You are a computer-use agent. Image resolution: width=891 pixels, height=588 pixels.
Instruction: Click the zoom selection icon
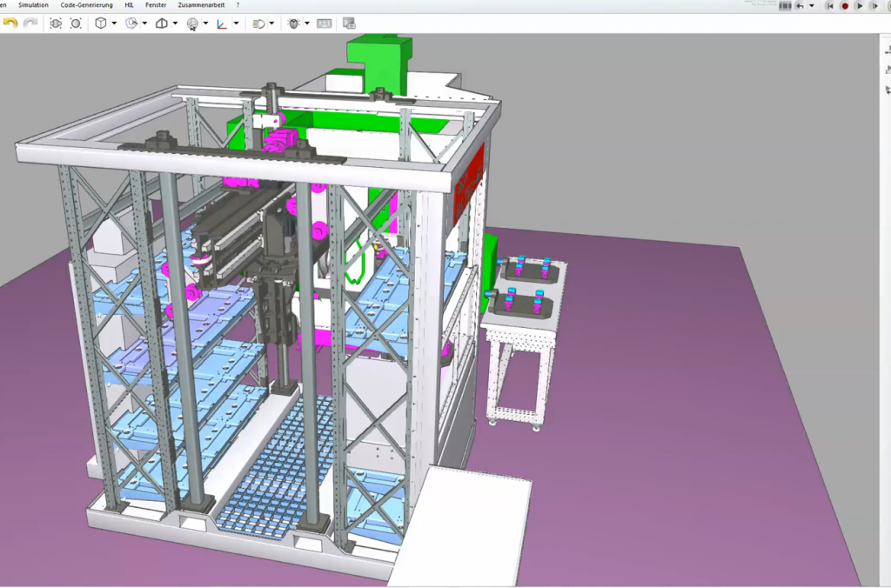(x=76, y=23)
